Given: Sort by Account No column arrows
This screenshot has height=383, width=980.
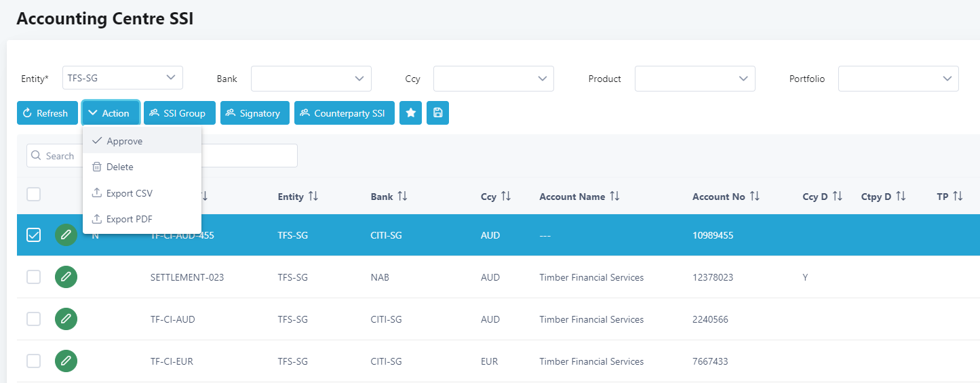Looking at the screenshot, I should point(754,197).
